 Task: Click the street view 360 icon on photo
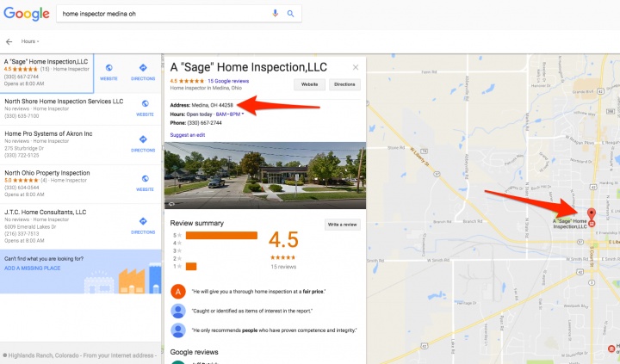click(171, 204)
